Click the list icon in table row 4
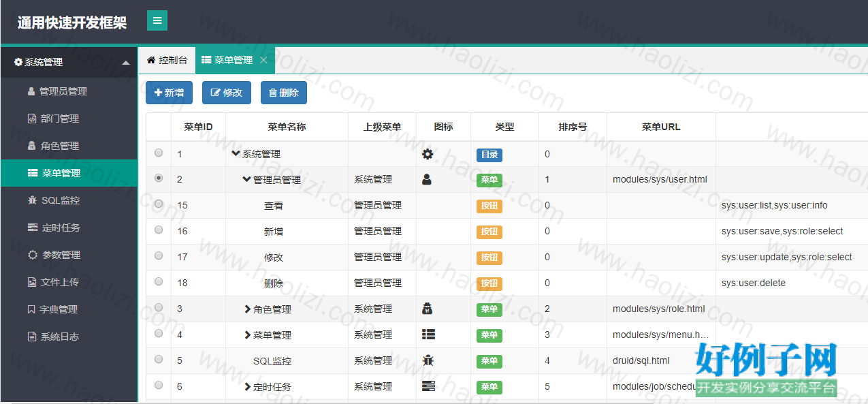 pyautogui.click(x=428, y=335)
